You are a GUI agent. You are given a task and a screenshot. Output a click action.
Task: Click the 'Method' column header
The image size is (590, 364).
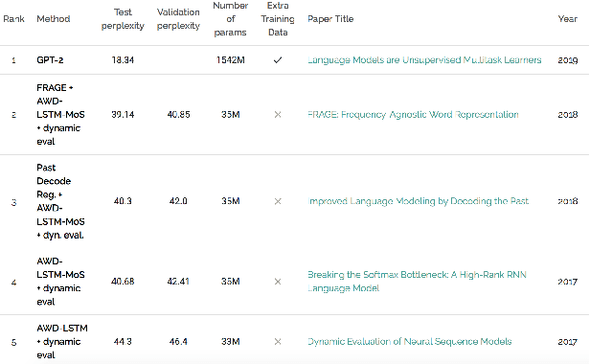click(x=54, y=19)
